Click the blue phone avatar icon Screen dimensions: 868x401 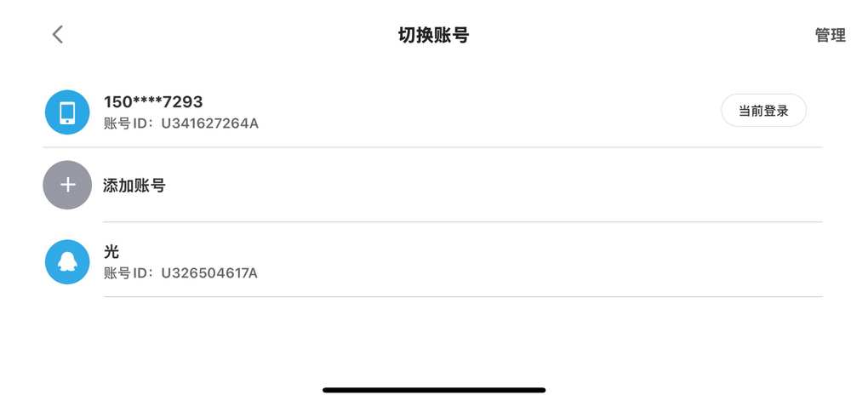67,112
